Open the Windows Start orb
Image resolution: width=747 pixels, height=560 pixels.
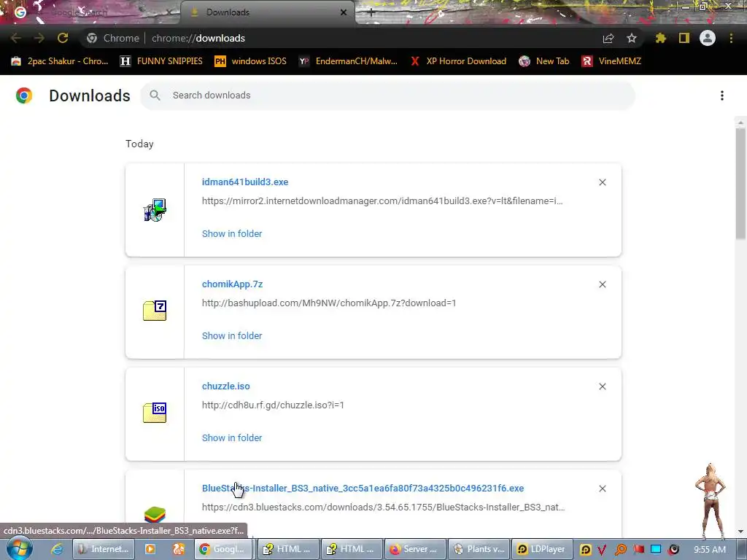[x=19, y=548]
